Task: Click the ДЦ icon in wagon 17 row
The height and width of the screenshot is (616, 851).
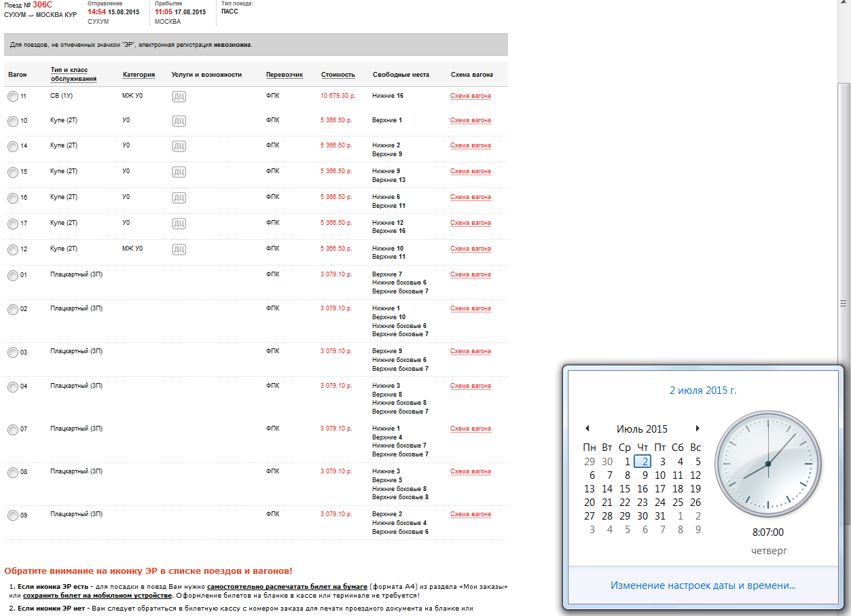Action: [x=179, y=223]
